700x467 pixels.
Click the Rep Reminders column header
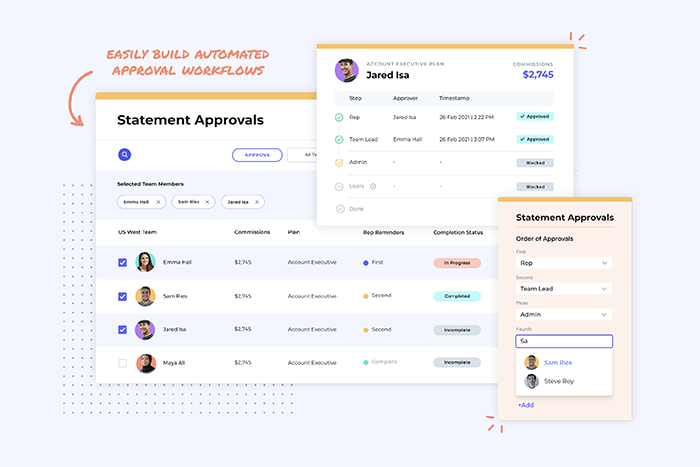point(383,232)
